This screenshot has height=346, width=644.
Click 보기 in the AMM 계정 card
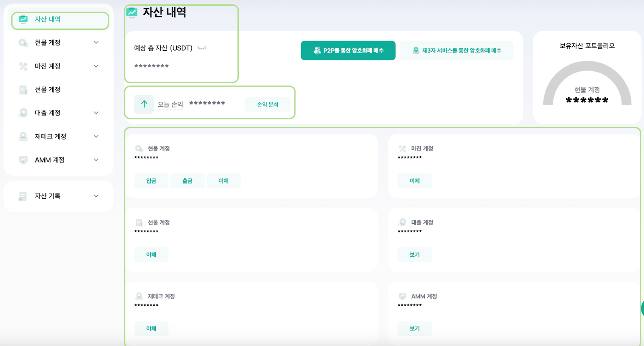coord(415,329)
